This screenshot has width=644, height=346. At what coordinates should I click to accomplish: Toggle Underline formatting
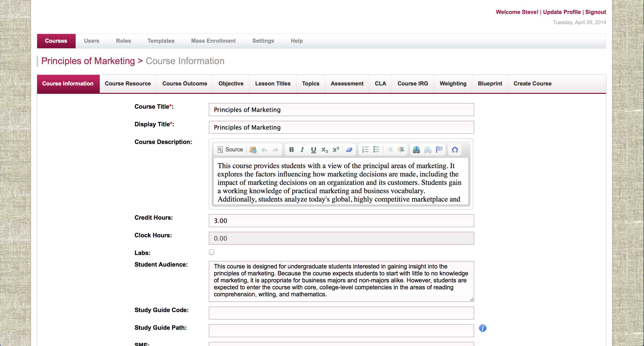tap(313, 150)
